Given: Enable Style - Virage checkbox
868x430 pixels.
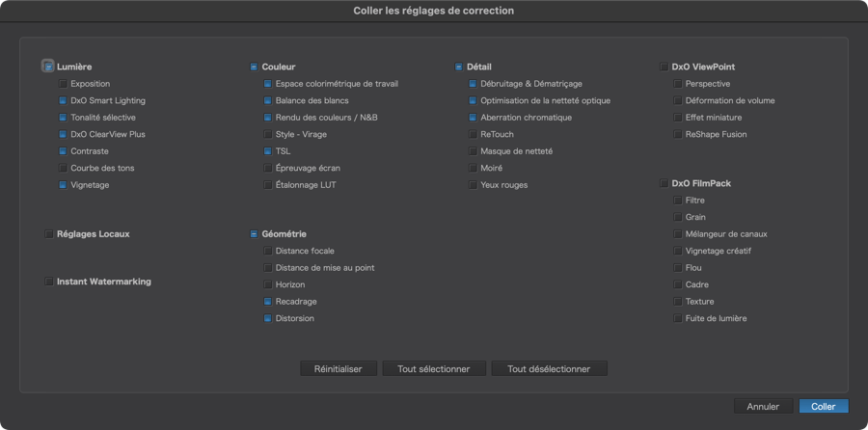Looking at the screenshot, I should [268, 134].
